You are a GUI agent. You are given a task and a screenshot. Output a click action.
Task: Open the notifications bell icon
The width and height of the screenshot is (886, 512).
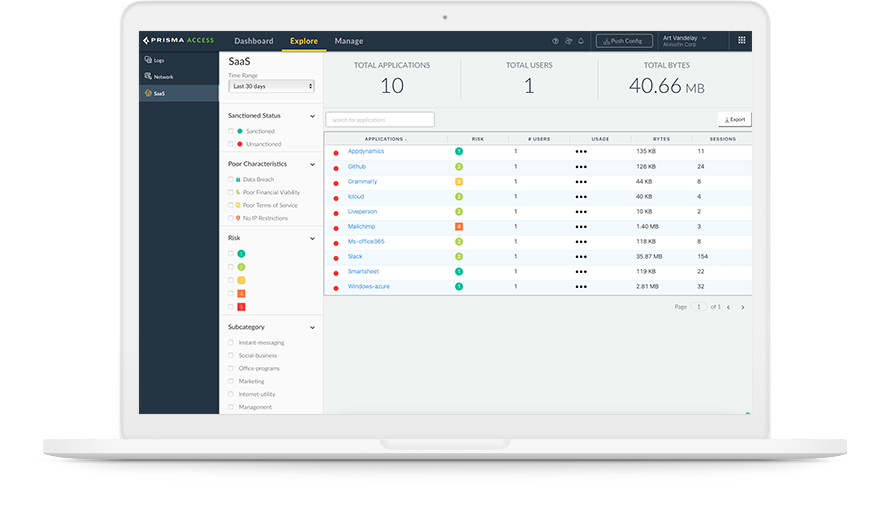pyautogui.click(x=581, y=41)
